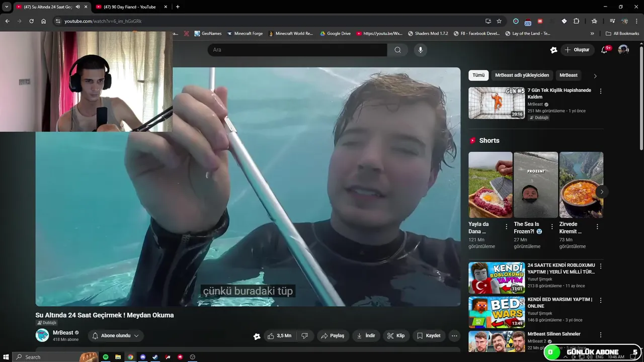Open options for Kendi Bed Warsımı Yaptım video
The height and width of the screenshot is (362, 644).
tap(600, 300)
